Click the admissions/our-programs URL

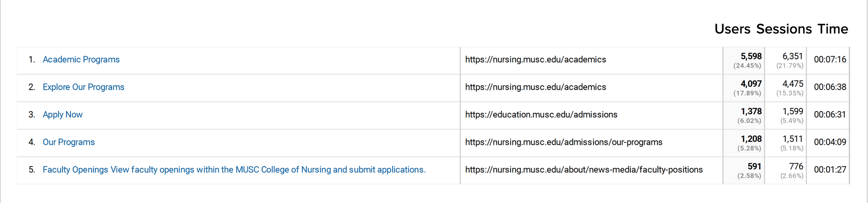point(564,142)
